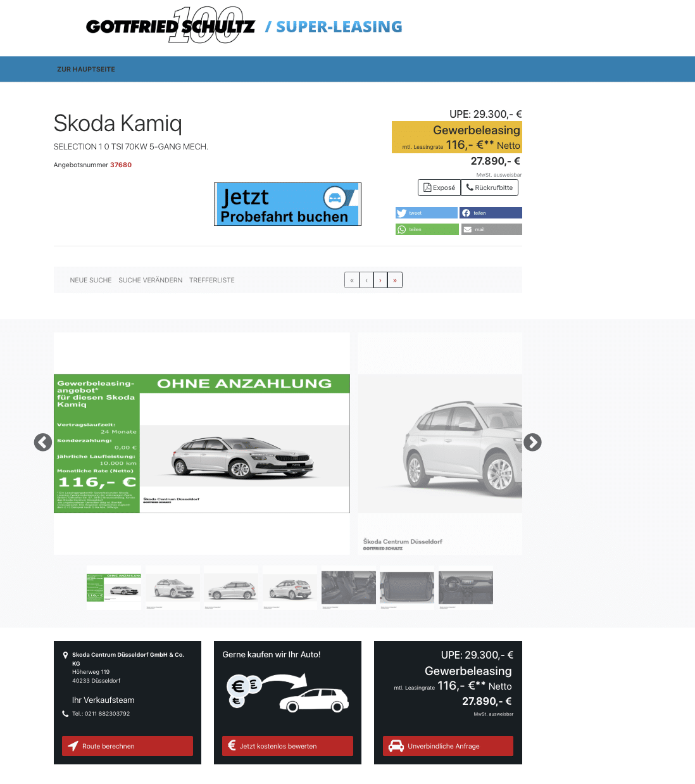Share via WhatsApp teilen button
Screen dimensions: 695x784
click(427, 229)
